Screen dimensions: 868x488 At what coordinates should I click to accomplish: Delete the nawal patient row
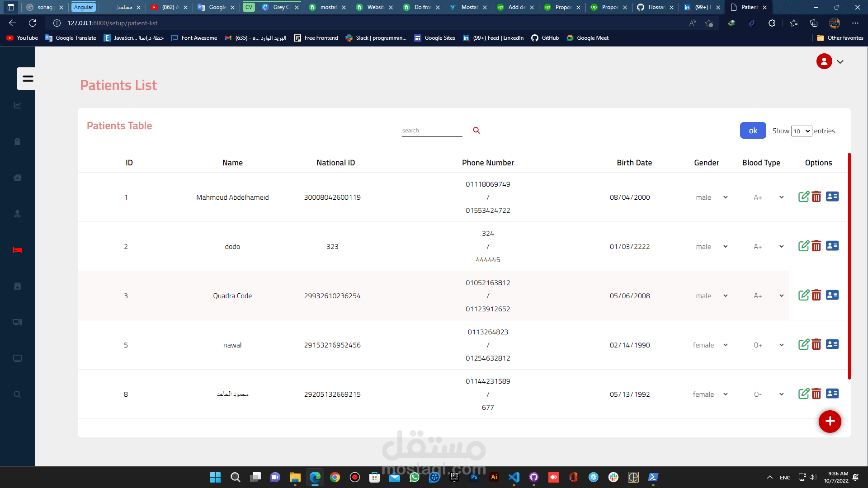(x=816, y=344)
